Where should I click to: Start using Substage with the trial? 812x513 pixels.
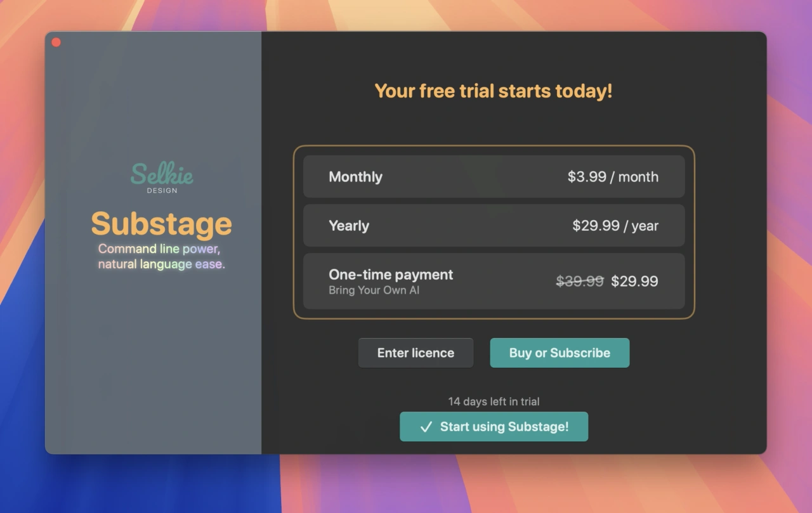tap(494, 427)
